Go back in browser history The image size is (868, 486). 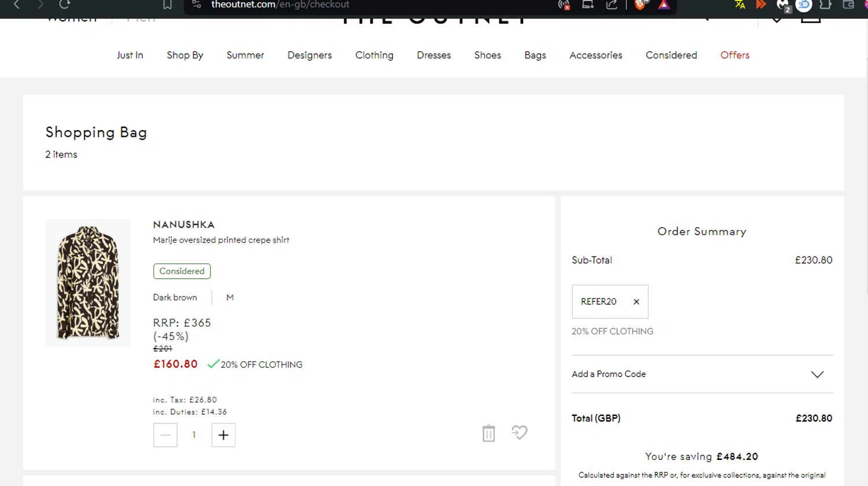tap(17, 5)
